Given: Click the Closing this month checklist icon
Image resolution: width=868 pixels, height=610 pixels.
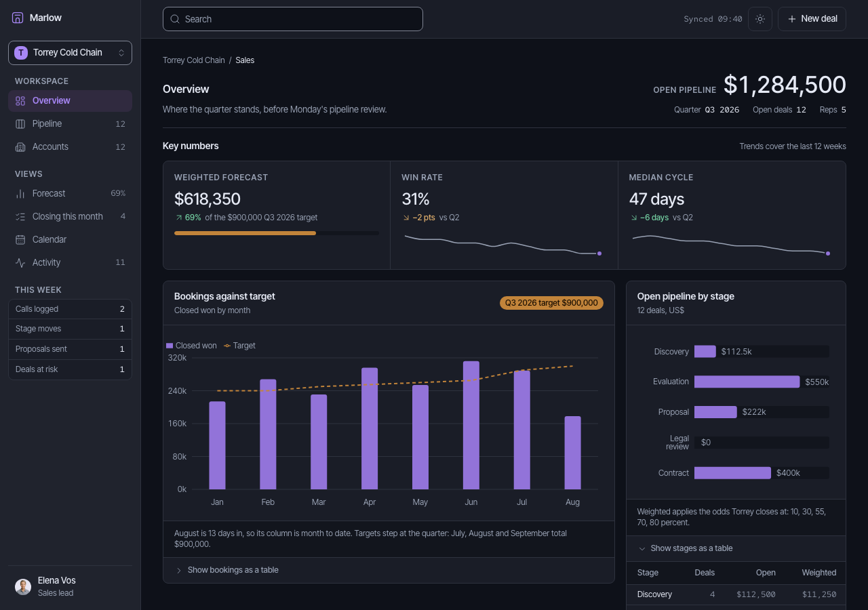Looking at the screenshot, I should click(20, 217).
